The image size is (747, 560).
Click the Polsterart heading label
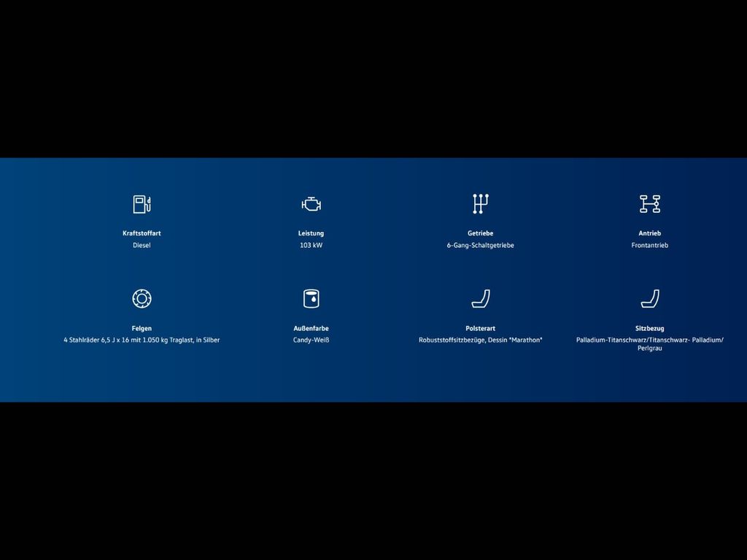coord(480,328)
